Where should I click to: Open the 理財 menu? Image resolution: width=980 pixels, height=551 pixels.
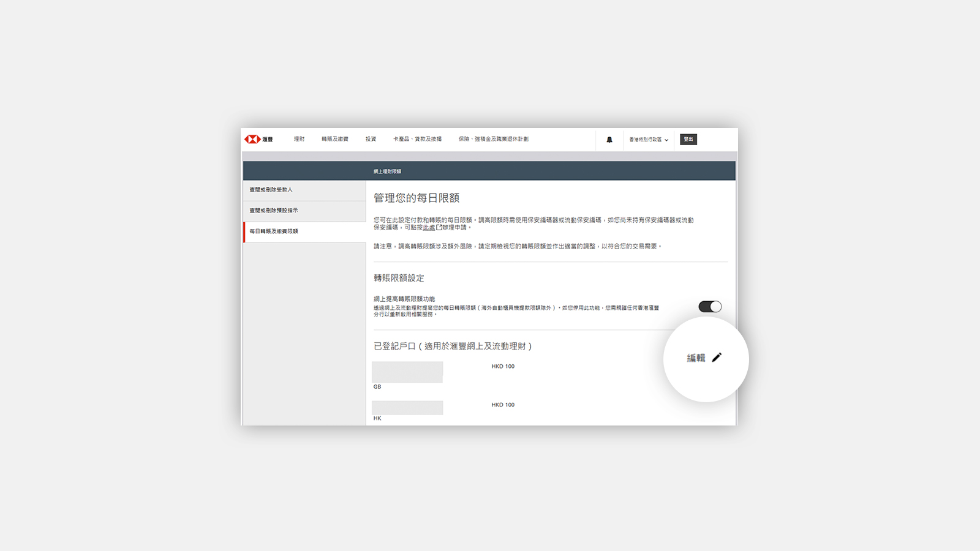click(299, 139)
